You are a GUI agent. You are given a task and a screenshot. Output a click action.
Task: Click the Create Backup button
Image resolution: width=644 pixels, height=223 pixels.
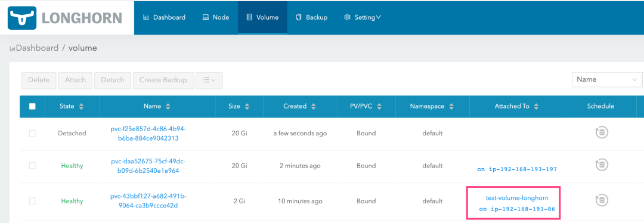click(163, 80)
